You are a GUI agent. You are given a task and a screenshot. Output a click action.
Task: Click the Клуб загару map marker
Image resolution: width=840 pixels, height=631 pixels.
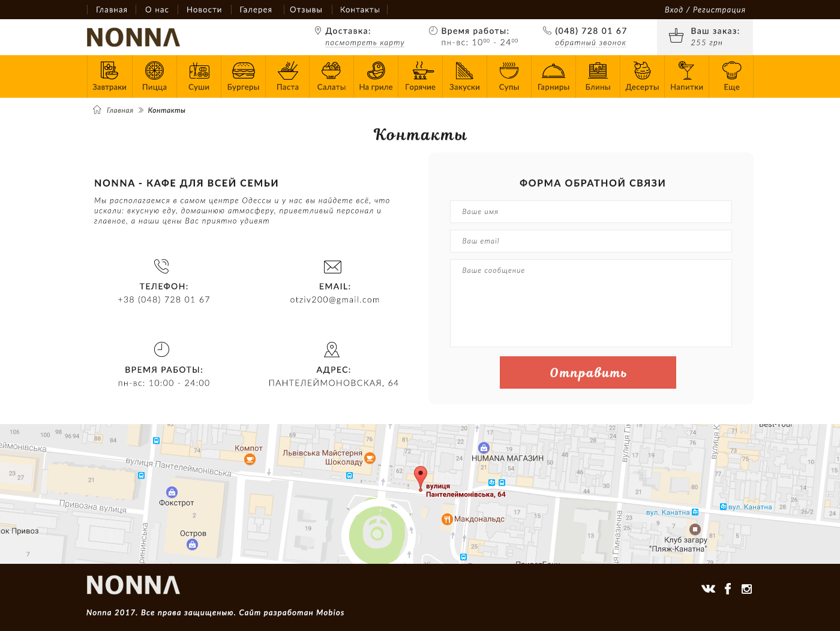695,529
